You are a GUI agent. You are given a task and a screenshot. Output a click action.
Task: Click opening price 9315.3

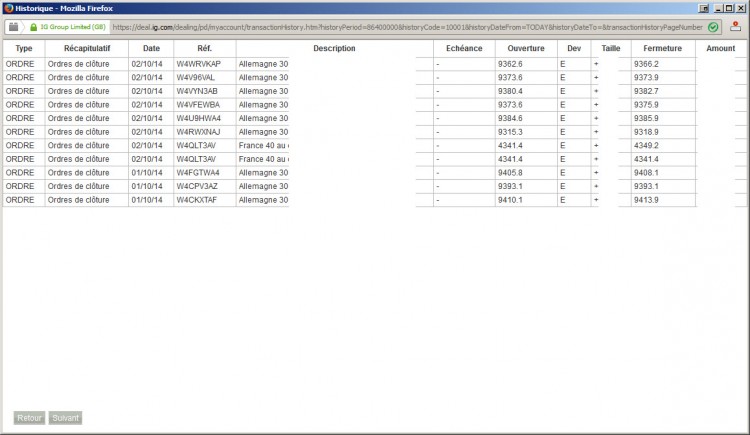point(510,132)
